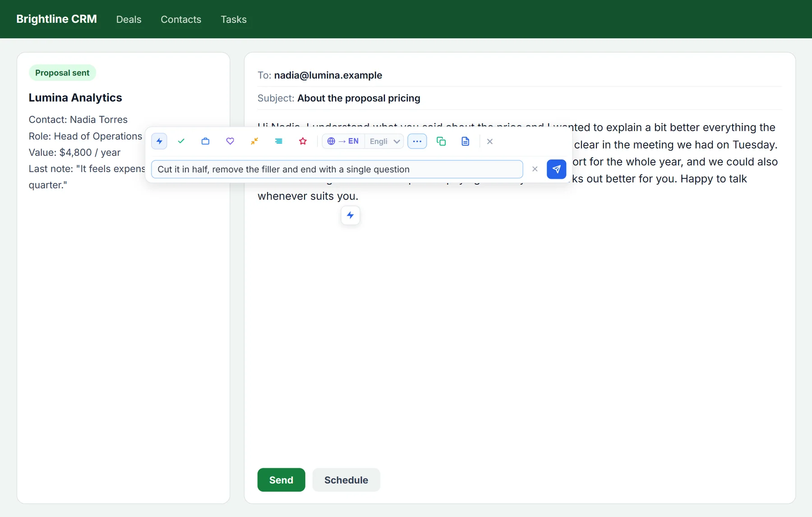
Task: Click the purple heart icon
Action: (230, 141)
